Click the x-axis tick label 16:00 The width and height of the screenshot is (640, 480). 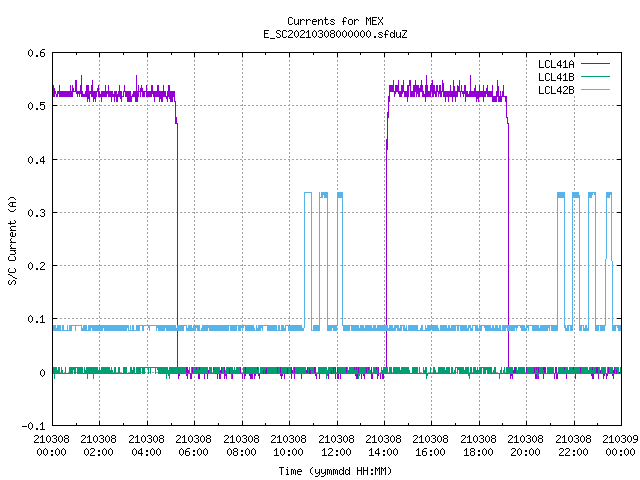pos(430,452)
